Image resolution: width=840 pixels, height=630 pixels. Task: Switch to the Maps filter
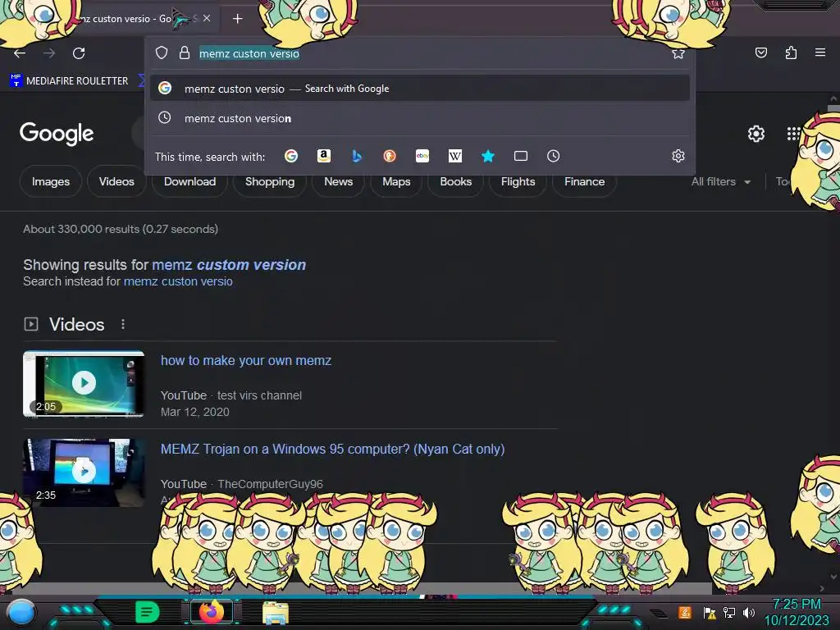pyautogui.click(x=396, y=181)
